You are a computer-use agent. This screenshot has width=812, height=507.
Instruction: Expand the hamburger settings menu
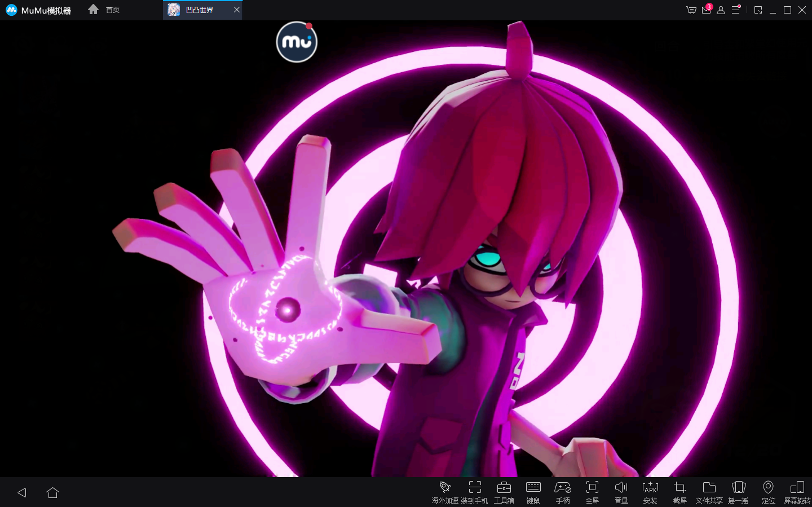point(736,10)
